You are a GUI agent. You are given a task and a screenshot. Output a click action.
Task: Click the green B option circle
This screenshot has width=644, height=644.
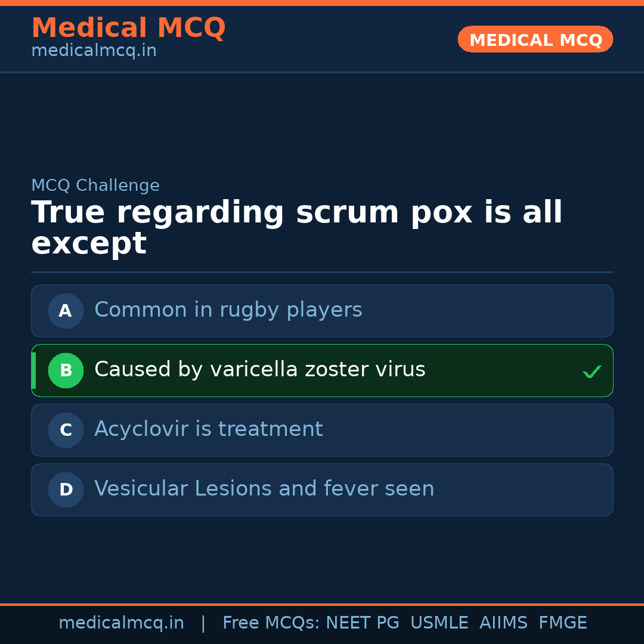pyautogui.click(x=66, y=370)
